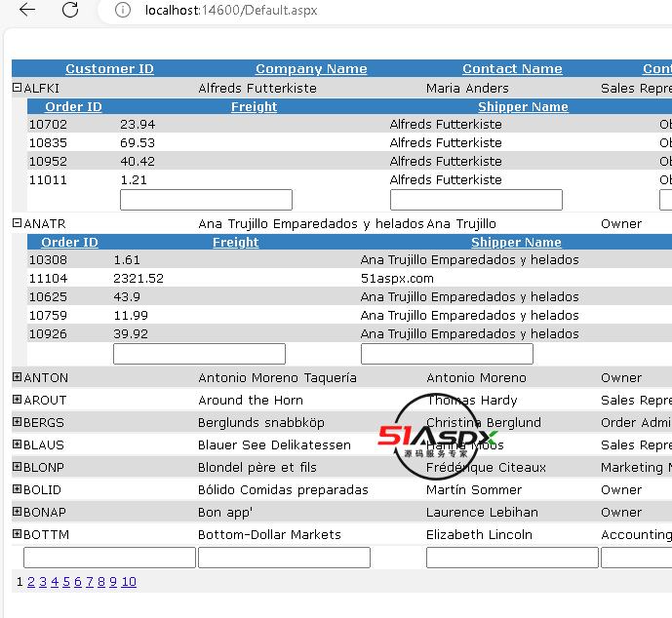Click the Customer ID footer input box

[109, 558]
